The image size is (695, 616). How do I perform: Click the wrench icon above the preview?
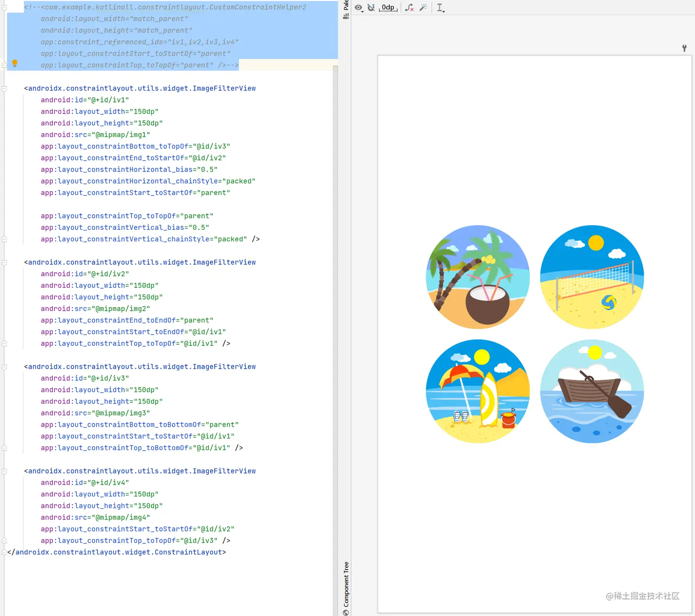pos(684,48)
